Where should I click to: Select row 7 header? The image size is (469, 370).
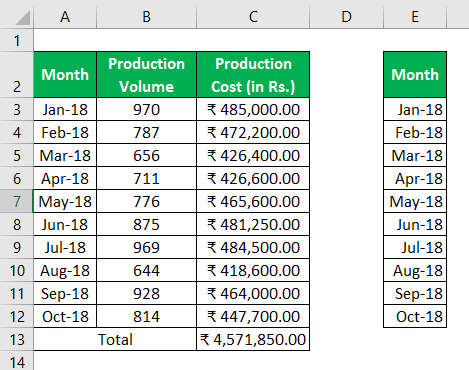coord(17,201)
